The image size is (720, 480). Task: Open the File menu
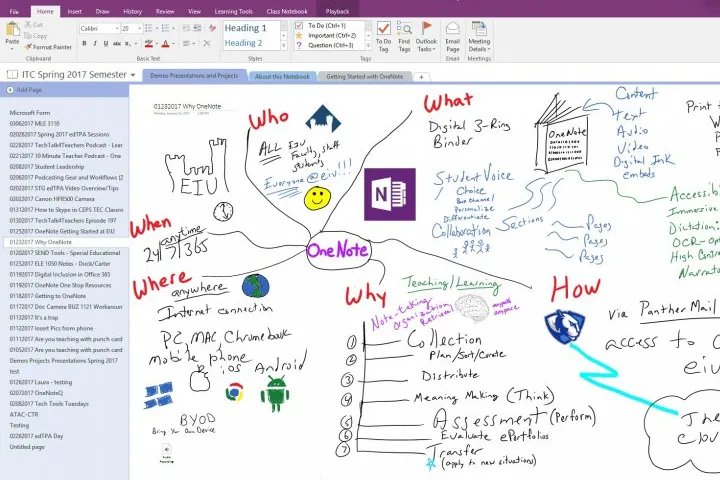14,11
